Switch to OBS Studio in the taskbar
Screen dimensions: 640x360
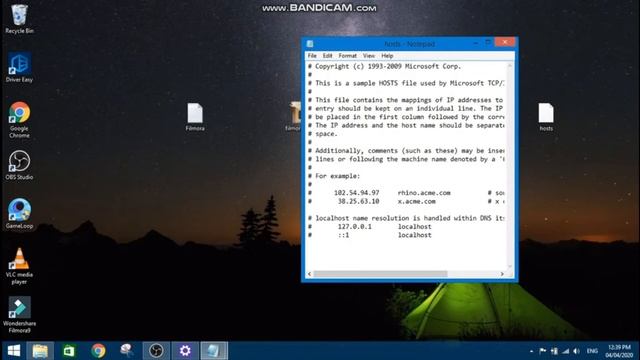tap(156, 351)
